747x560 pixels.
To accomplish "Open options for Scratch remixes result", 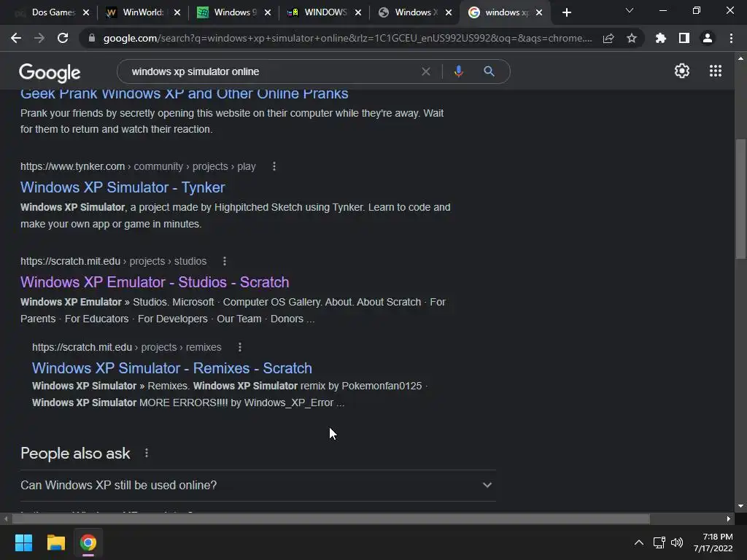I will pos(239,347).
